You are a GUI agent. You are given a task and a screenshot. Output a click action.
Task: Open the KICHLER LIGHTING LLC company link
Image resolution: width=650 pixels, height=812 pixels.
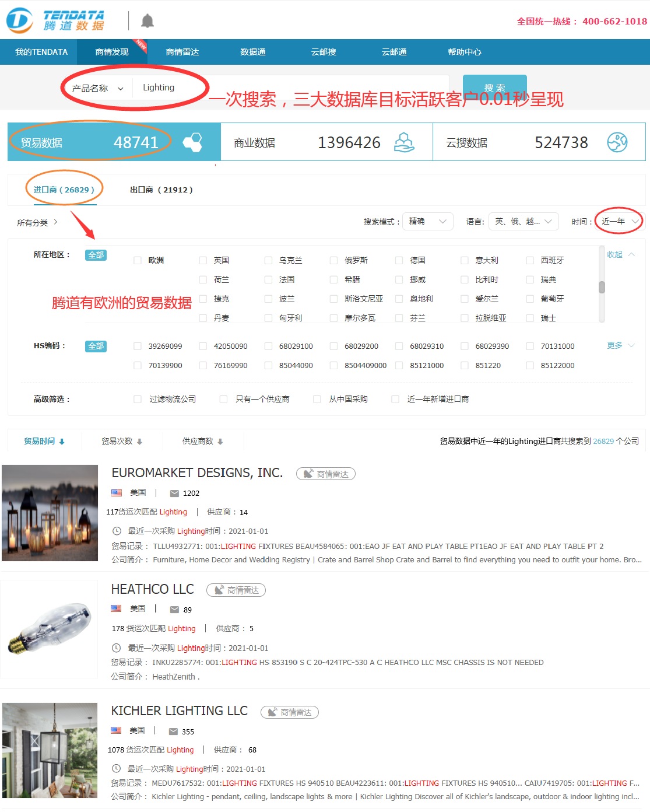(179, 711)
